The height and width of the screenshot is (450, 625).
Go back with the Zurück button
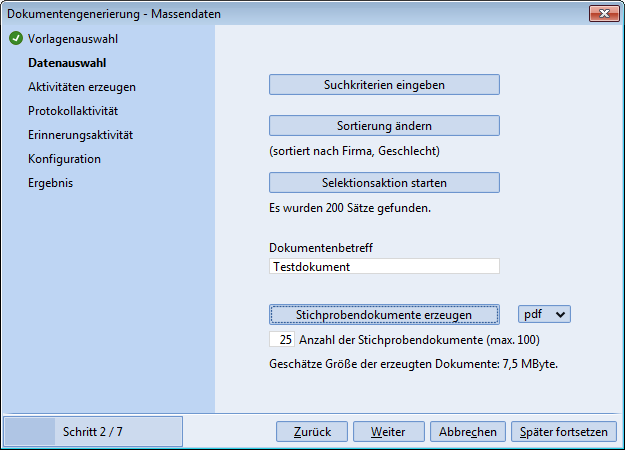pyautogui.click(x=312, y=432)
